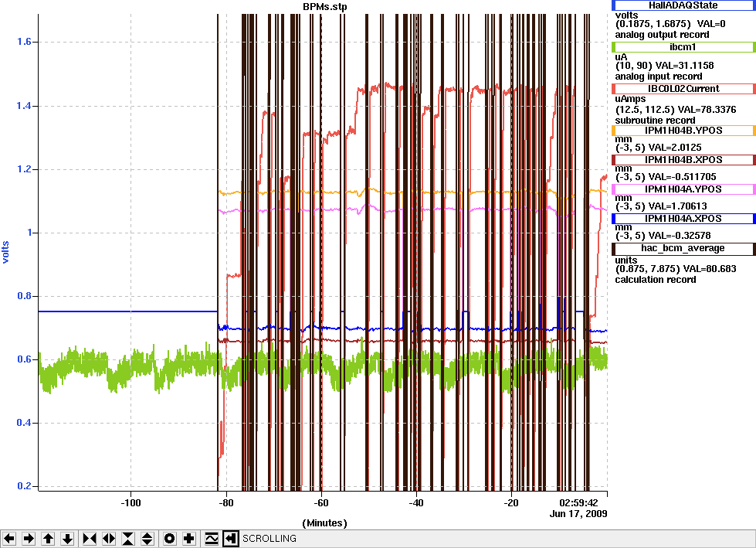Click the 'VAL=-0.32578' value line
Screen dimensions: 756x548
[x=663, y=236]
